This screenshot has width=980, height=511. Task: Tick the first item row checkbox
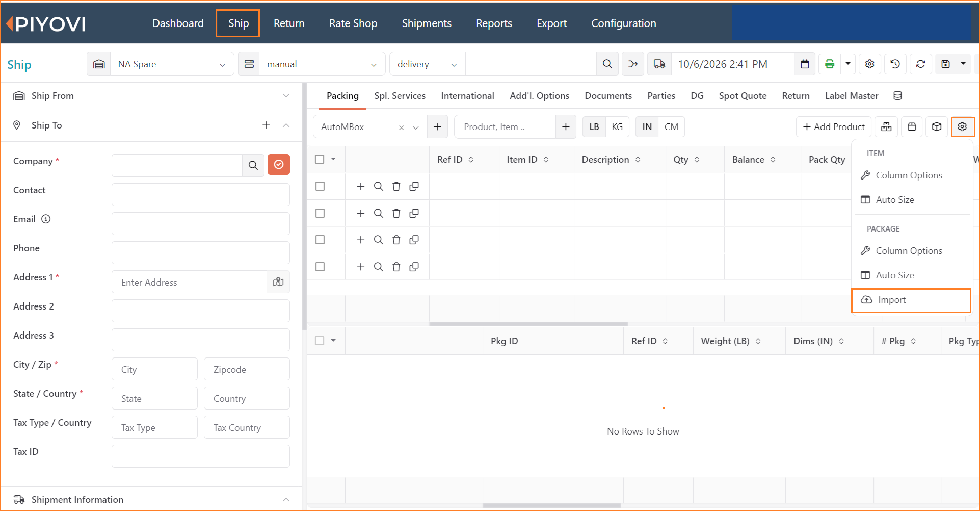click(x=320, y=186)
